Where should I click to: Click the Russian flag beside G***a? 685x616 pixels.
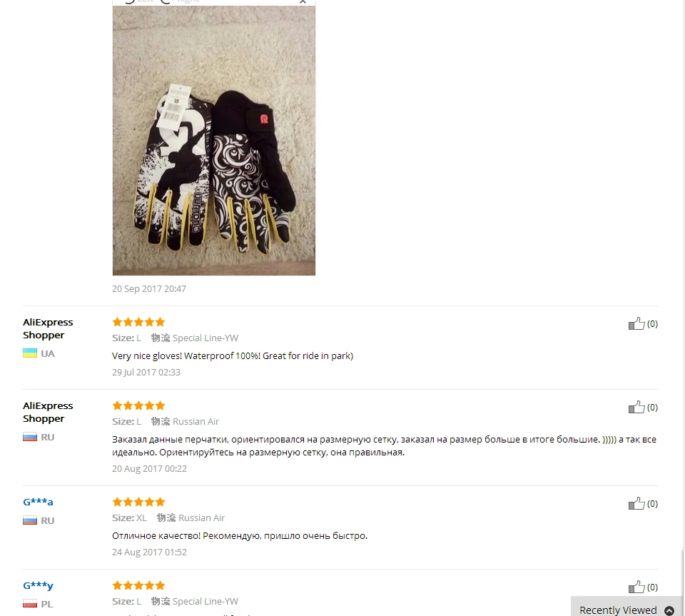pos(30,520)
